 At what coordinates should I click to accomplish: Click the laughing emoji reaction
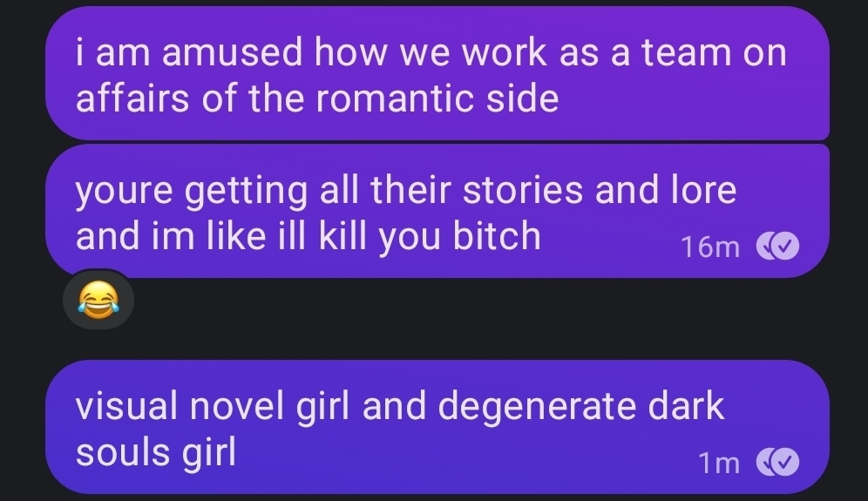click(98, 300)
